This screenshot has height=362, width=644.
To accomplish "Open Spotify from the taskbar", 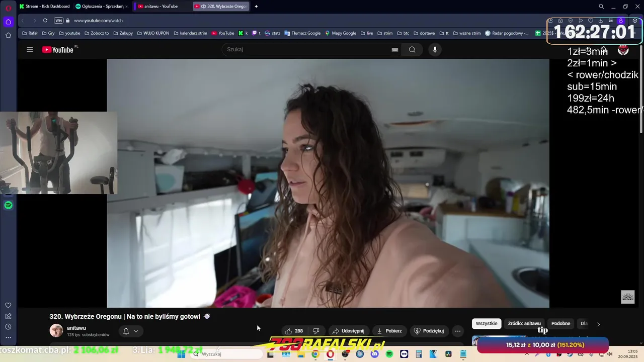I will [x=389, y=354].
